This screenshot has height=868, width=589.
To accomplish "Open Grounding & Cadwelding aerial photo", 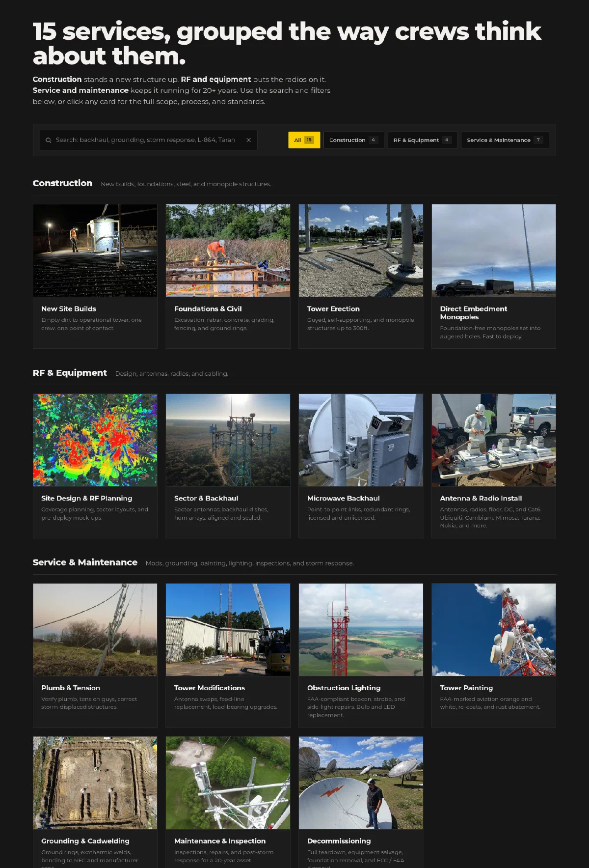I will 95,783.
